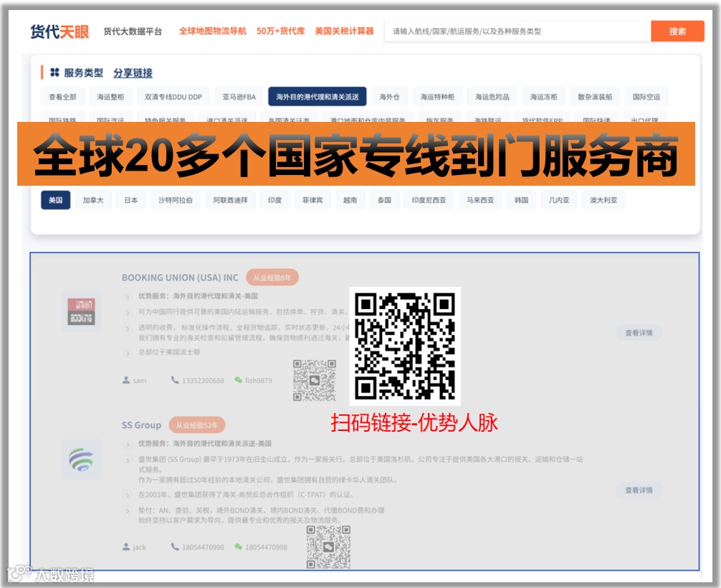
Task: Choose 印度 country filter
Action: [275, 200]
